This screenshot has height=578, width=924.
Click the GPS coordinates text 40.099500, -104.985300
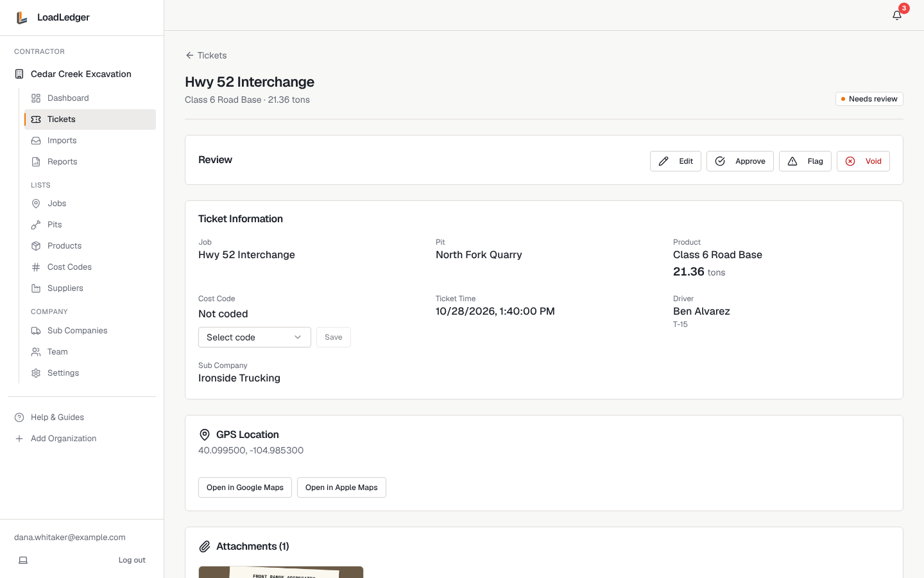click(x=251, y=450)
